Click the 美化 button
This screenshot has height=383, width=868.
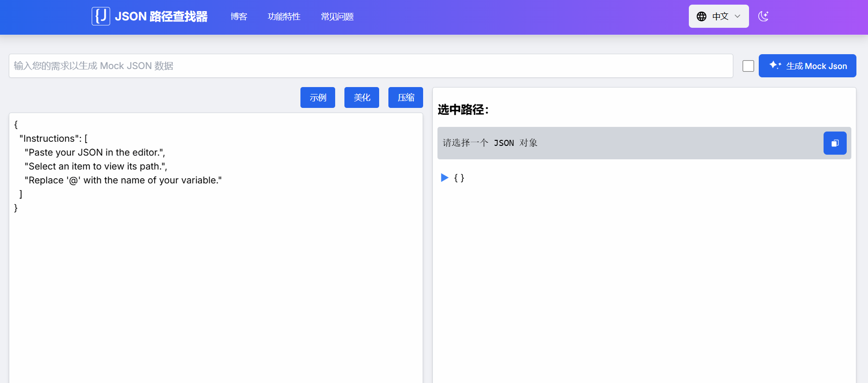tap(362, 97)
